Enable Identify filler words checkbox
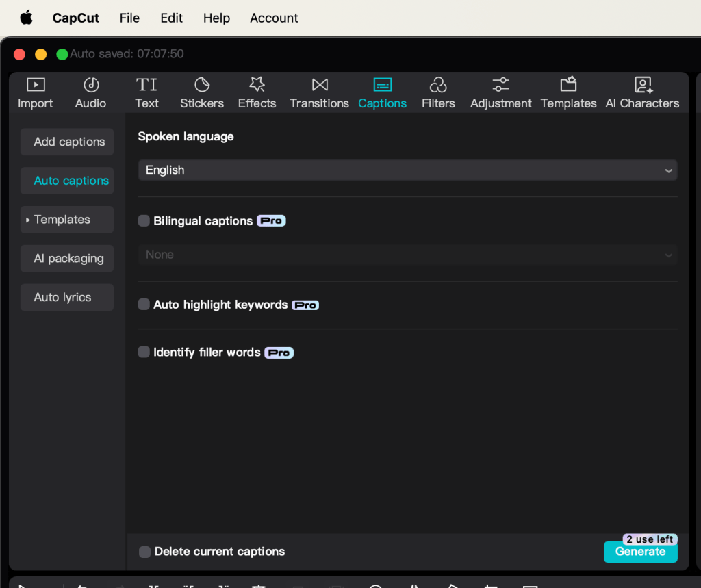This screenshot has height=588, width=701. click(144, 353)
